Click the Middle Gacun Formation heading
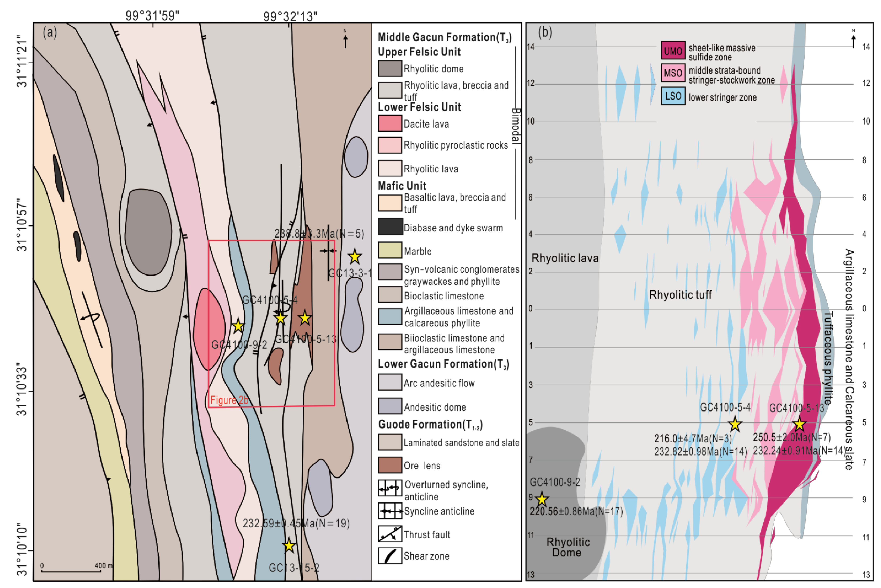The height and width of the screenshot is (588, 881). (444, 37)
